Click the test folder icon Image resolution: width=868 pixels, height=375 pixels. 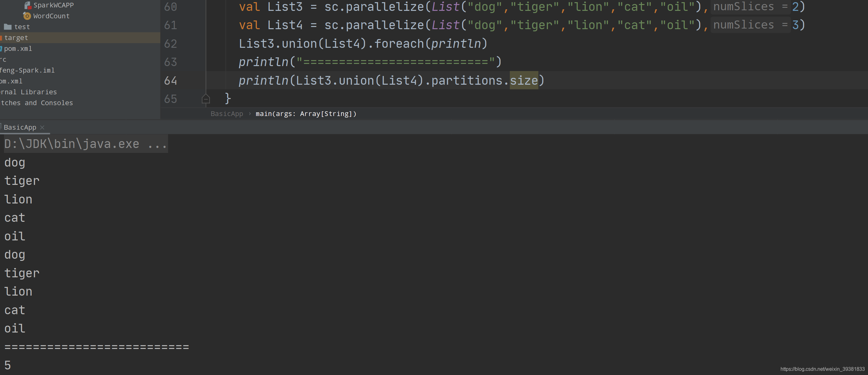click(x=8, y=27)
